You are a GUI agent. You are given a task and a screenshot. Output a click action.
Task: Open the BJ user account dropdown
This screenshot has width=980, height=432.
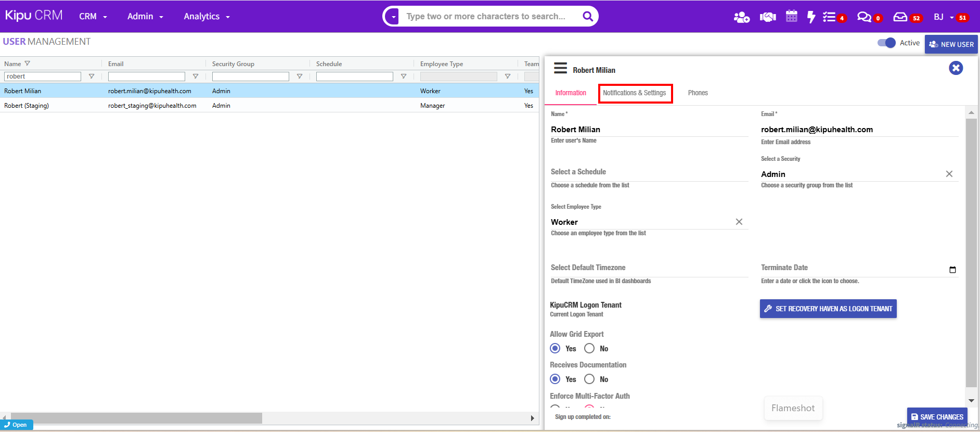943,17
